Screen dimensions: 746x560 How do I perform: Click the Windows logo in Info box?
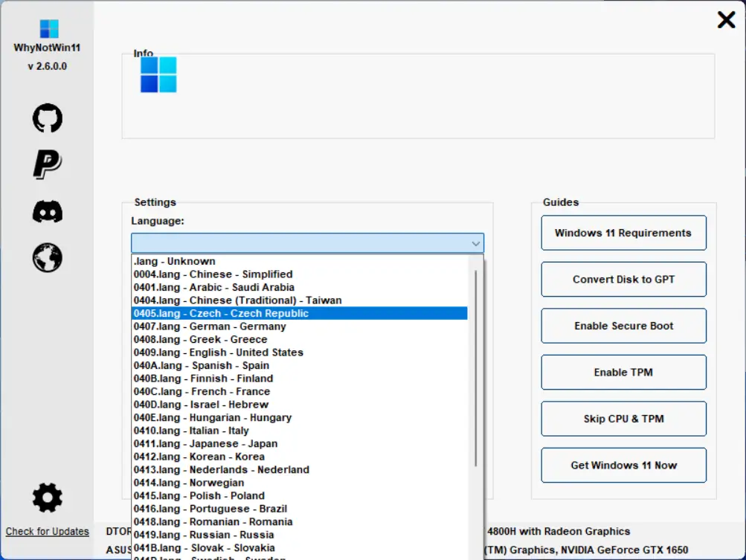(158, 74)
